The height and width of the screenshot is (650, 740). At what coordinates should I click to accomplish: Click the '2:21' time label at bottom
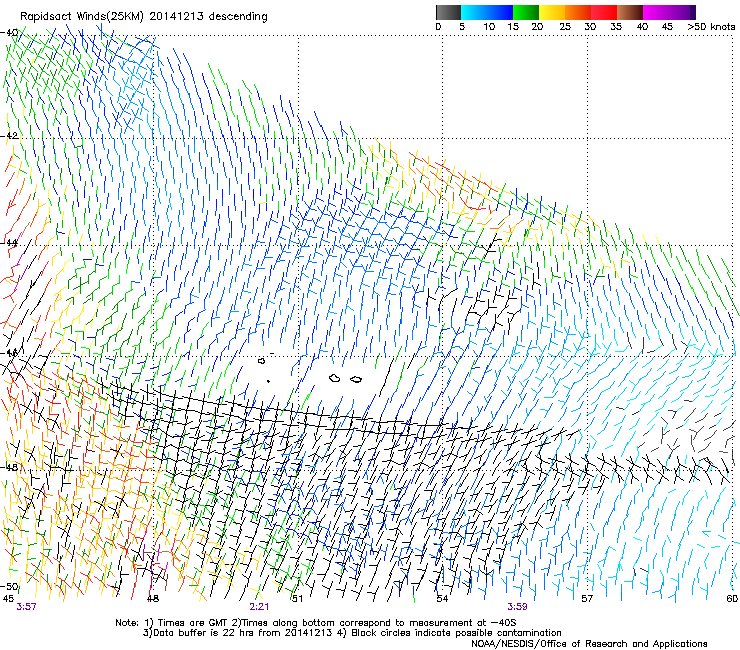[259, 607]
